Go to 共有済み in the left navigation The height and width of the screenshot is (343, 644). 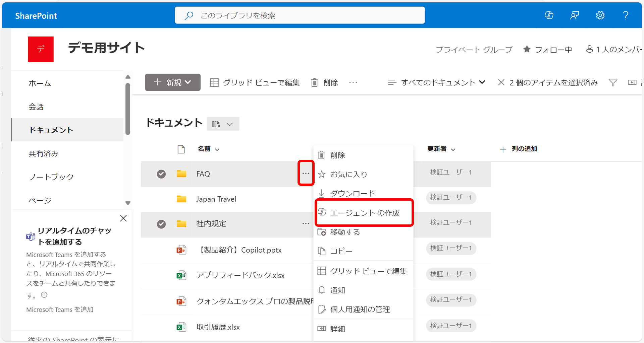point(44,153)
